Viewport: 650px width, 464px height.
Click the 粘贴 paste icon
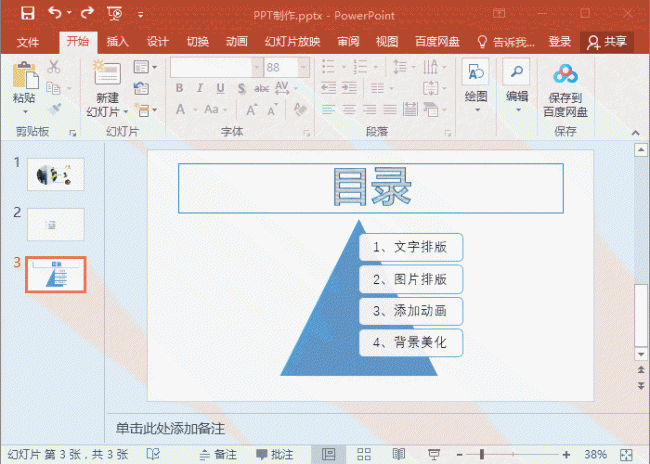tap(25, 75)
